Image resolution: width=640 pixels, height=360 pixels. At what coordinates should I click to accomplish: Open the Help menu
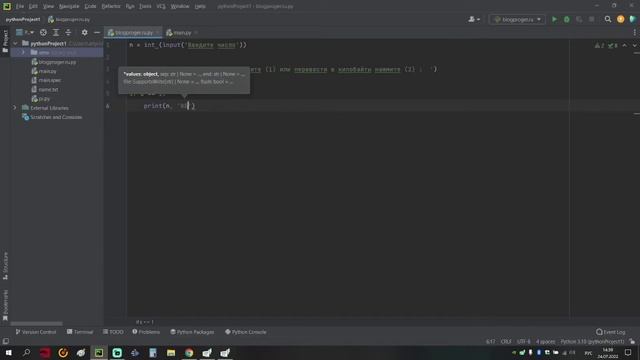coord(200,6)
